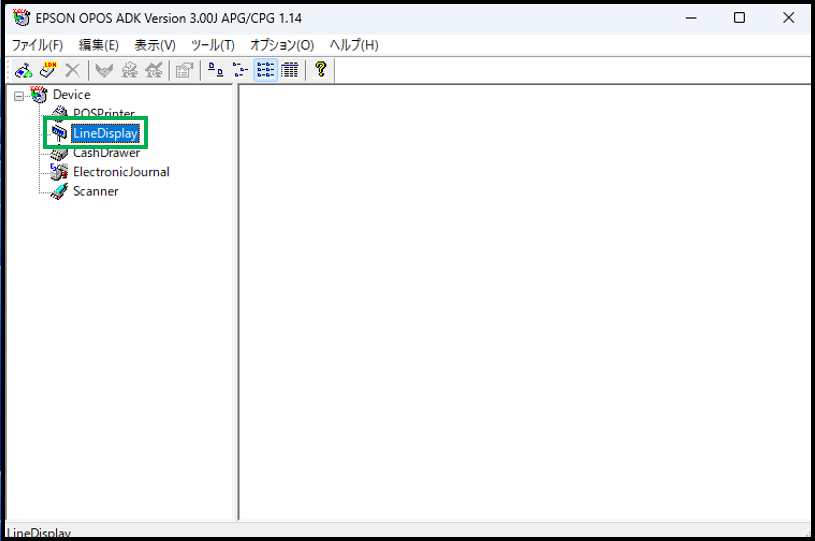The width and height of the screenshot is (815, 541).
Task: Click the add new device toolbar icon
Action: (x=24, y=69)
